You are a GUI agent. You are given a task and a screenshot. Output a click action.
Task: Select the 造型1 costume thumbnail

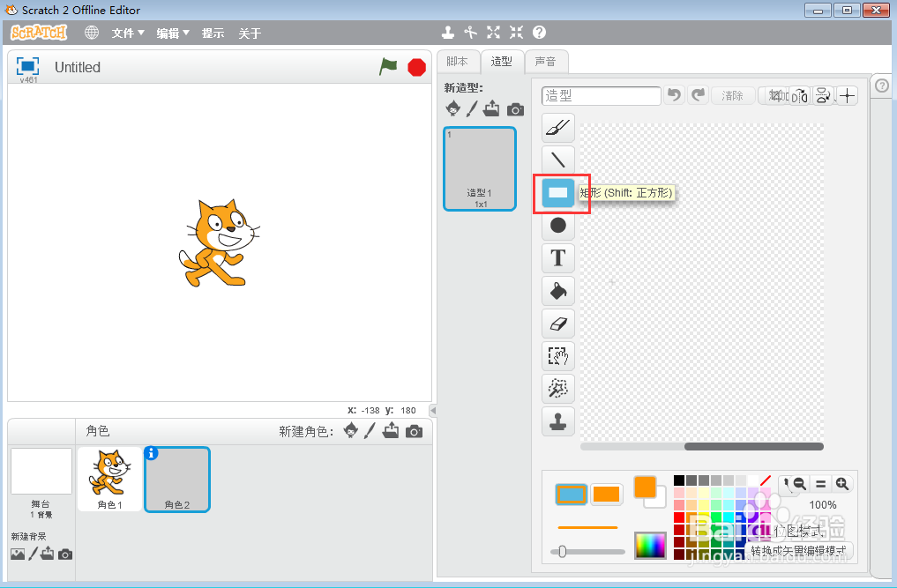479,167
